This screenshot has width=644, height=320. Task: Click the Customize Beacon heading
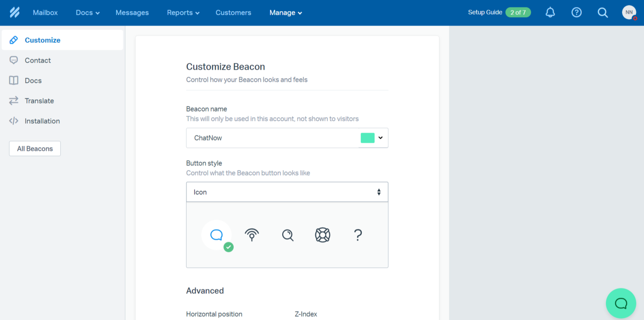click(x=226, y=67)
